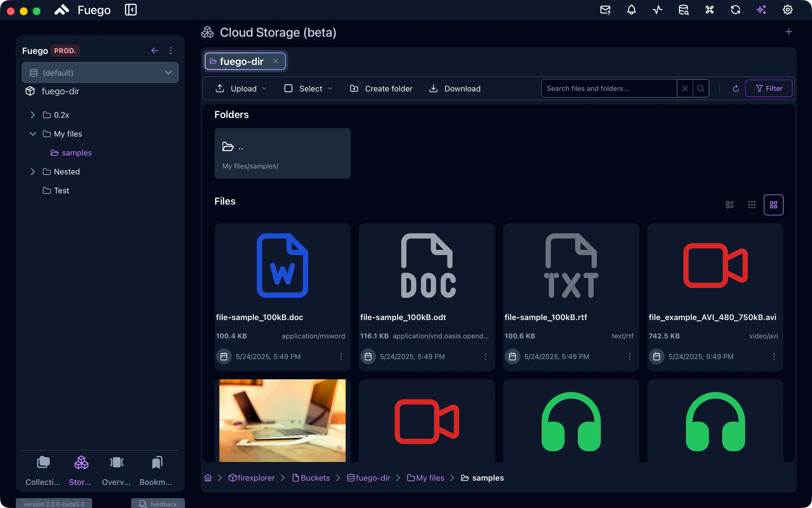Switch to large grid view layout

773,205
